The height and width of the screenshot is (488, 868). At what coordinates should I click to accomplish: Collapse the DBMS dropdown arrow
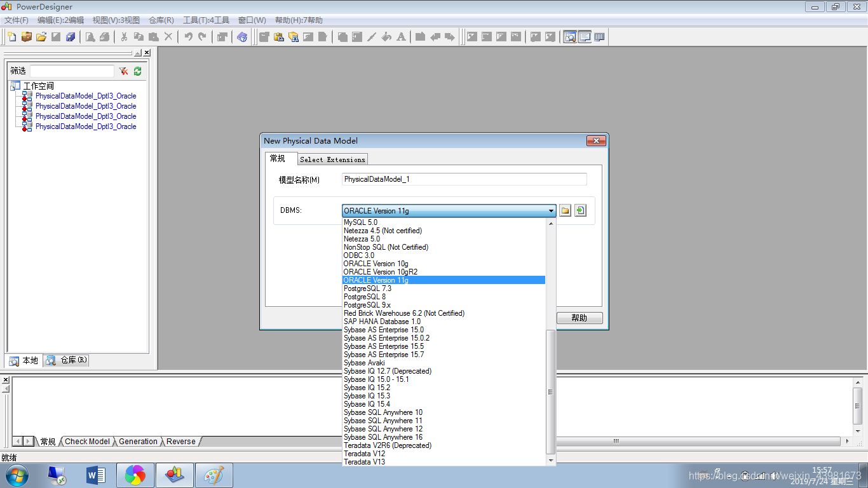click(x=551, y=211)
